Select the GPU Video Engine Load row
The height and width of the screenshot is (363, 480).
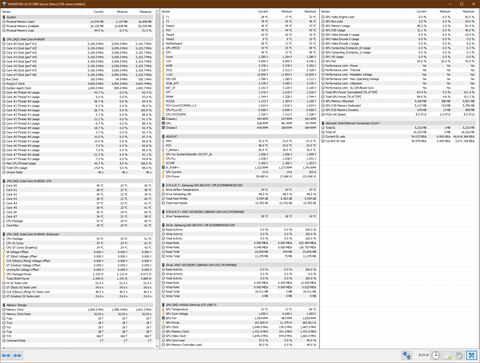point(399,17)
